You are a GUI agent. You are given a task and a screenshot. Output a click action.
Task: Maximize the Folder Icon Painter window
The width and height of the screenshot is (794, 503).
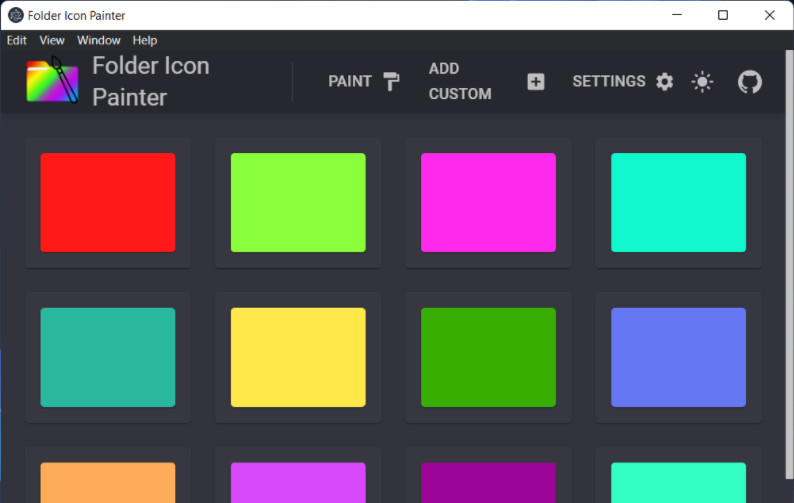point(723,15)
